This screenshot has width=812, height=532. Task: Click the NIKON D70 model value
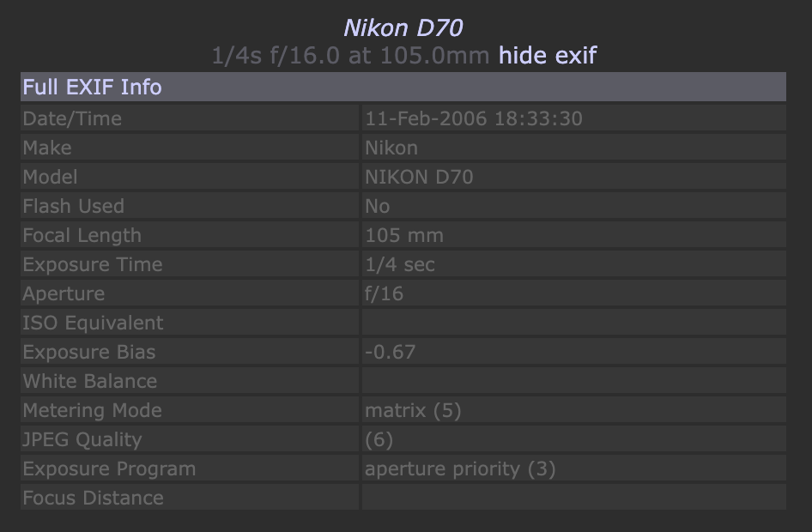point(419,177)
